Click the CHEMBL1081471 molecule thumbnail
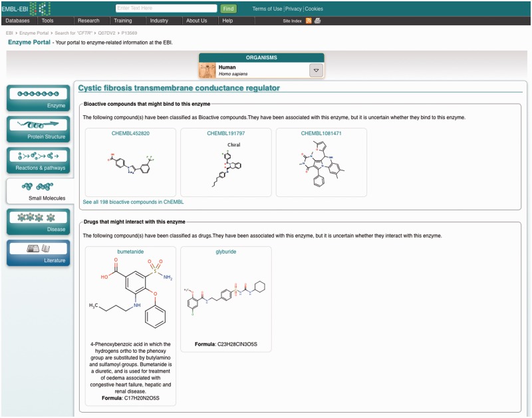The width and height of the screenshot is (532, 418). [321, 166]
